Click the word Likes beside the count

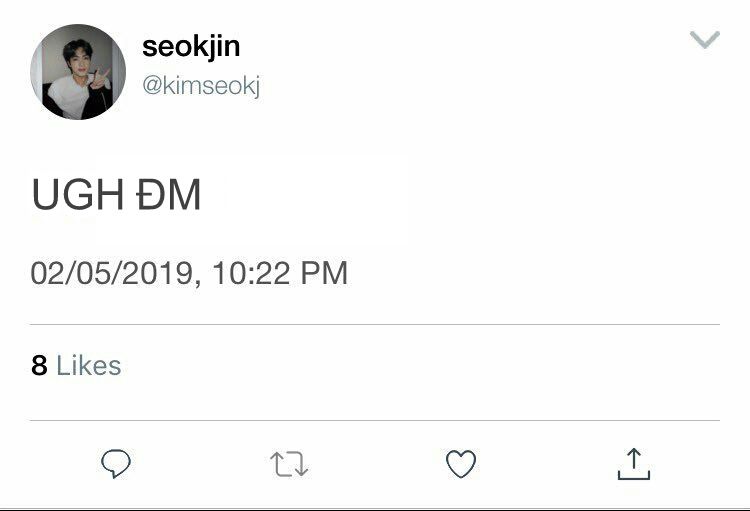point(89,366)
